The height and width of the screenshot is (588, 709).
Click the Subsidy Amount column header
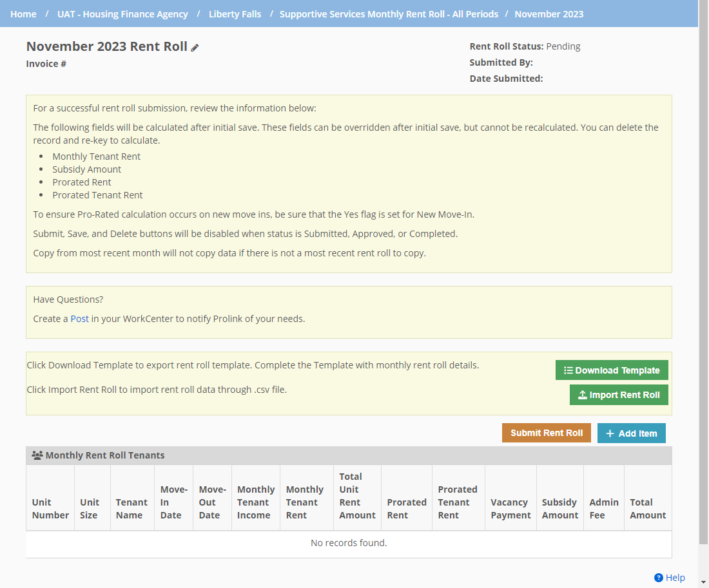click(559, 509)
